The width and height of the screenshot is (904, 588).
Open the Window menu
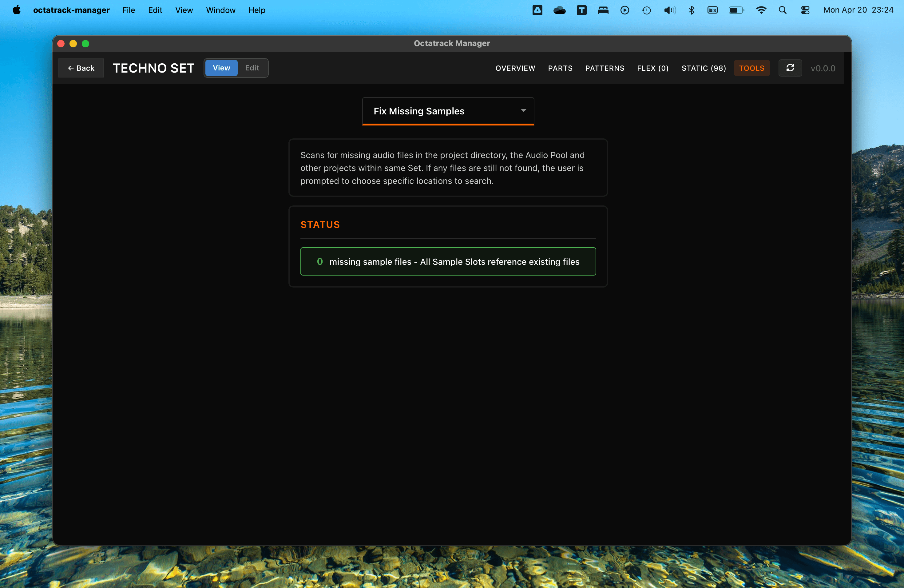(220, 10)
